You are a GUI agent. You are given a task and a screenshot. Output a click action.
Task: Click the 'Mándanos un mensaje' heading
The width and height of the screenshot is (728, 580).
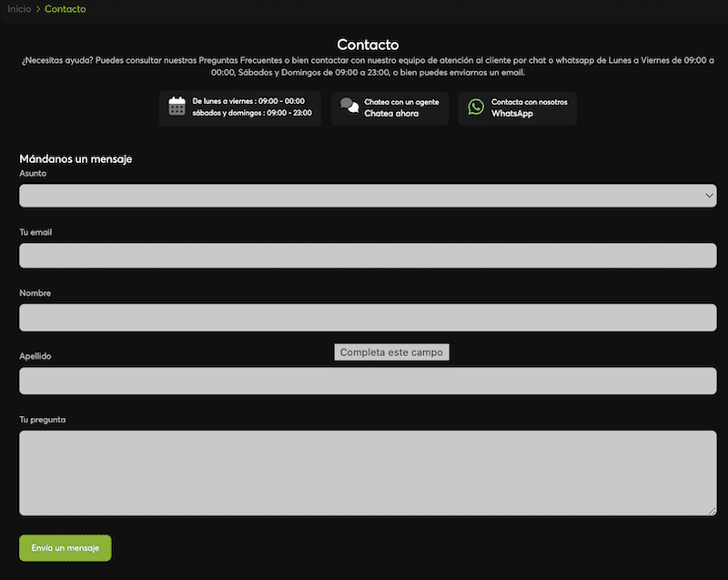click(x=76, y=158)
